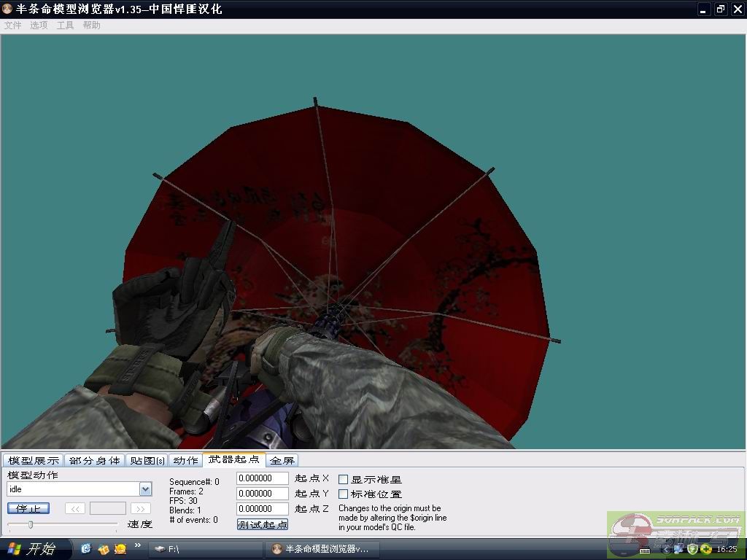Image resolution: width=747 pixels, height=560 pixels.
Task: Click the 速度 speed slider
Action: click(62, 524)
